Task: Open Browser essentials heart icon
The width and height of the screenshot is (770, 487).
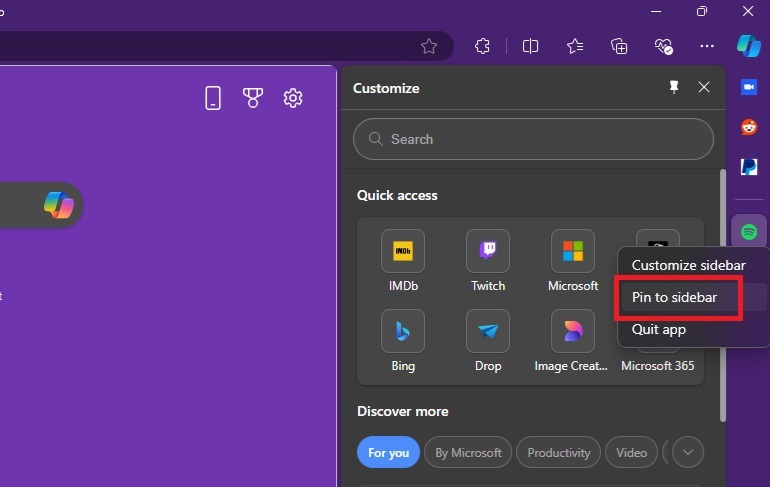Action: [x=663, y=46]
